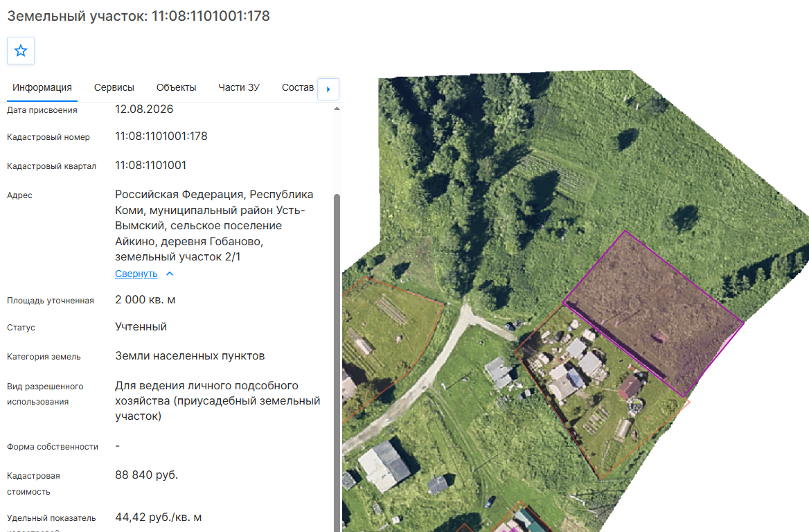Viewport: 809px width, 532px height.
Task: Click the tabs scroll-right arrow button
Action: [328, 89]
